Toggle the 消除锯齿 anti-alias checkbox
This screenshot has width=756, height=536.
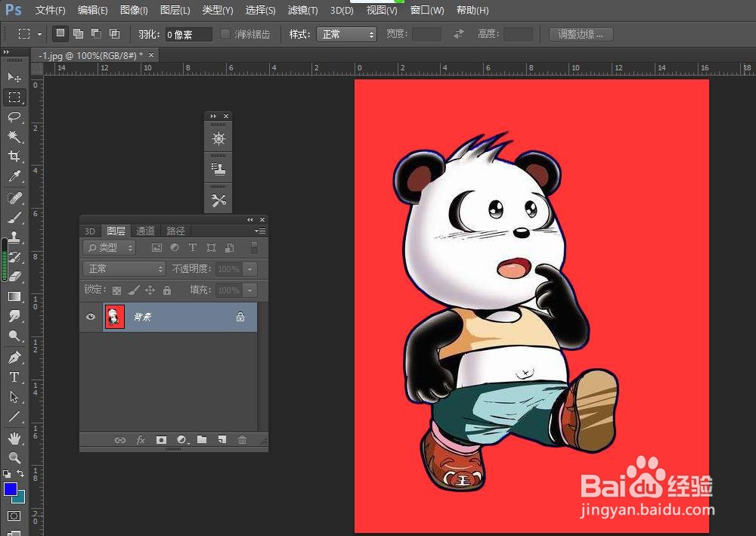click(x=225, y=34)
